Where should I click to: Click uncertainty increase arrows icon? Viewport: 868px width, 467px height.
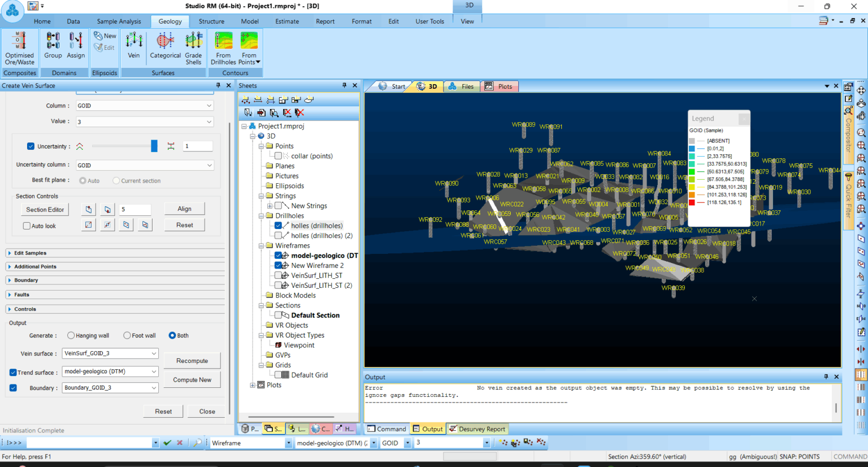pyautogui.click(x=80, y=146)
